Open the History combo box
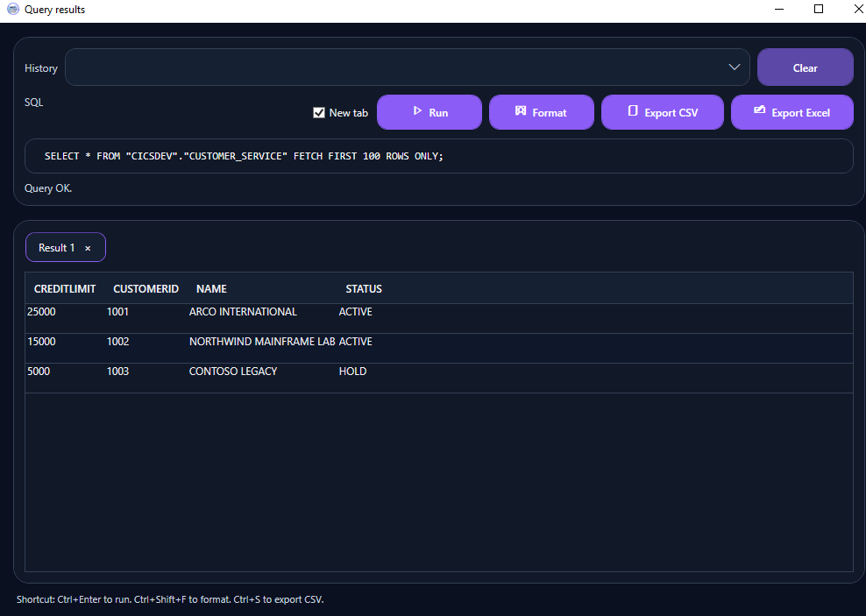The height and width of the screenshot is (616, 866). (x=407, y=67)
